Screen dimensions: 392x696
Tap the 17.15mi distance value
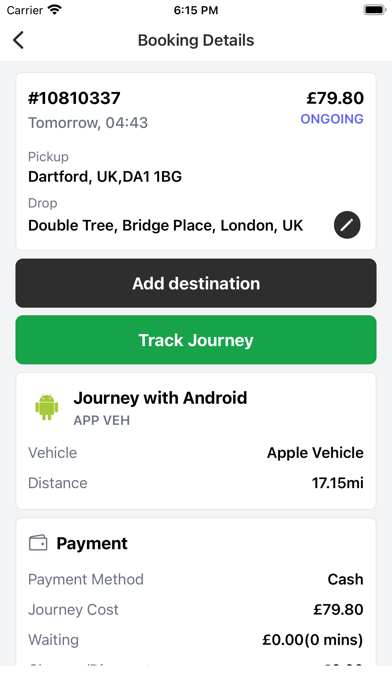click(x=337, y=483)
